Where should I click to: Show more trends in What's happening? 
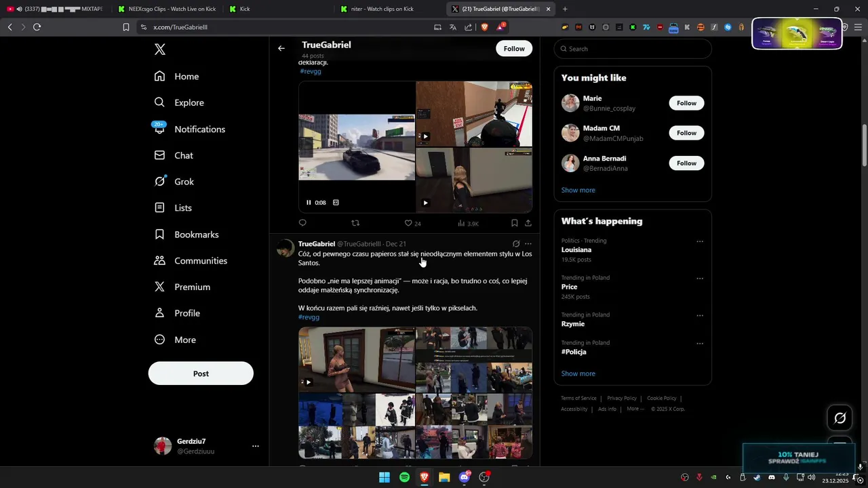coord(578,374)
